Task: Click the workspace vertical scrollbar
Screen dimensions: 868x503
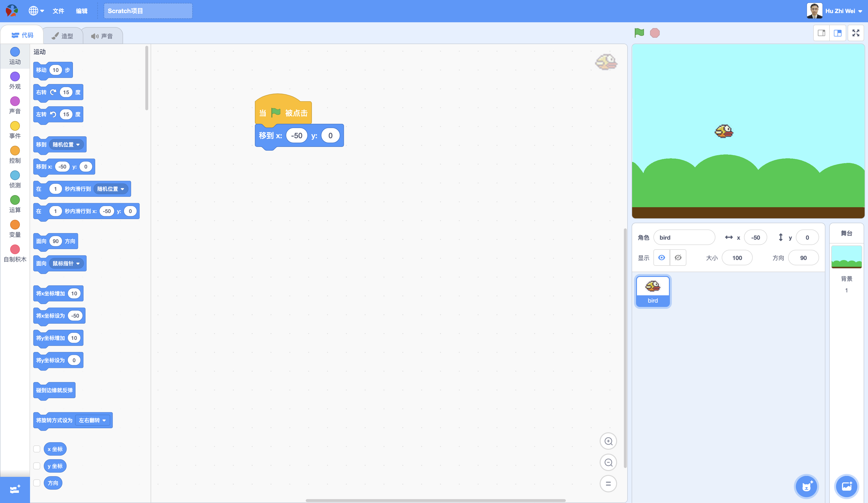Action: [x=625, y=348]
